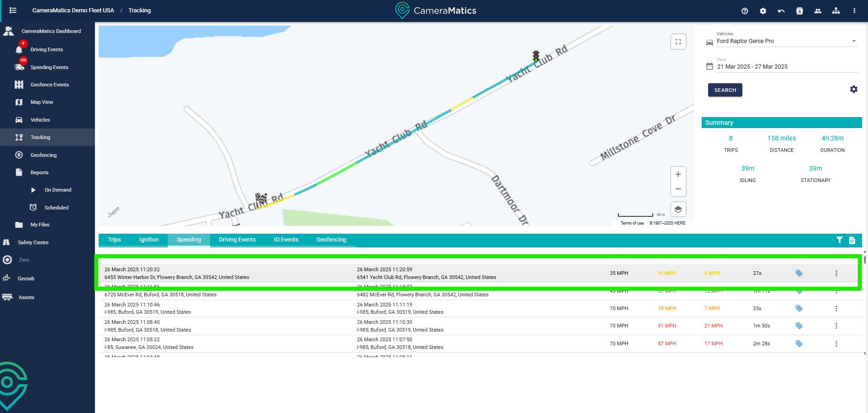Click tag icon on 78 MPH row
Image resolution: width=868 pixels, height=413 pixels.
799,308
